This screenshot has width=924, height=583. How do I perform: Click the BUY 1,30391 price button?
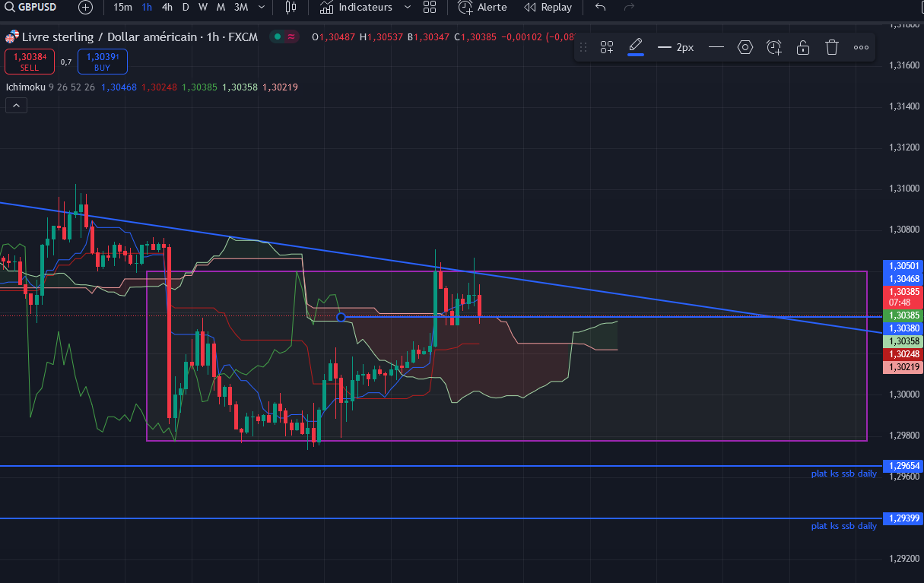102,61
